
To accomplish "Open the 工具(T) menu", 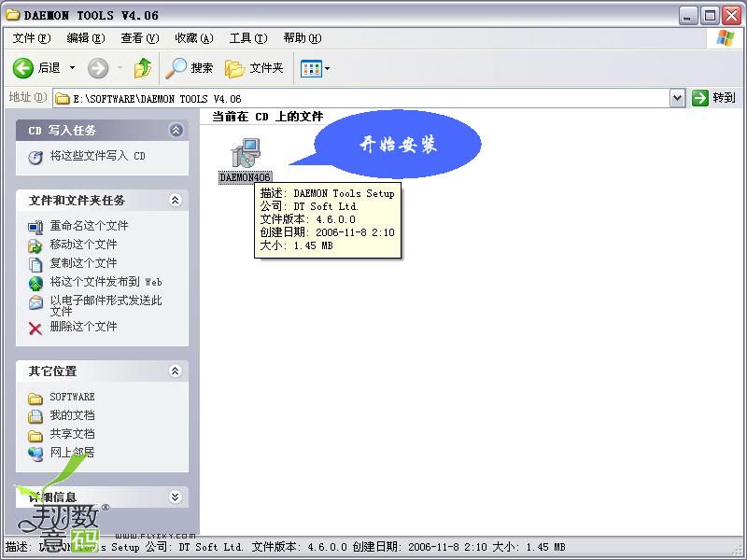I will click(248, 38).
